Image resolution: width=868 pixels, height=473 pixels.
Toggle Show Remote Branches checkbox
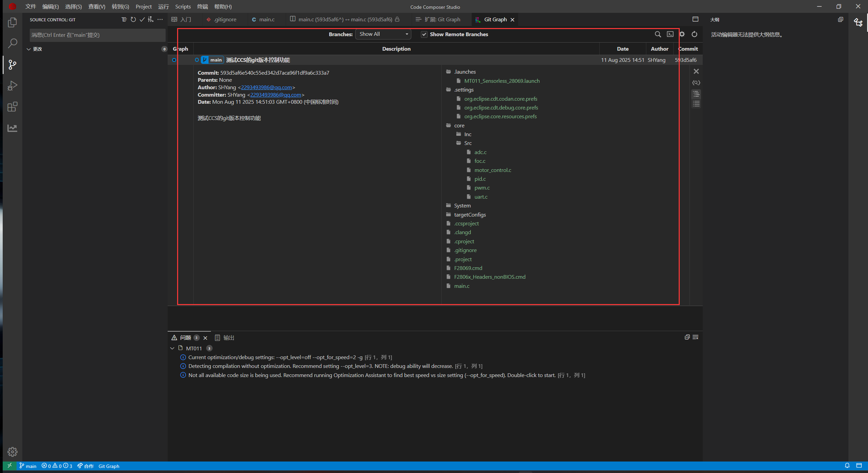[x=424, y=34]
